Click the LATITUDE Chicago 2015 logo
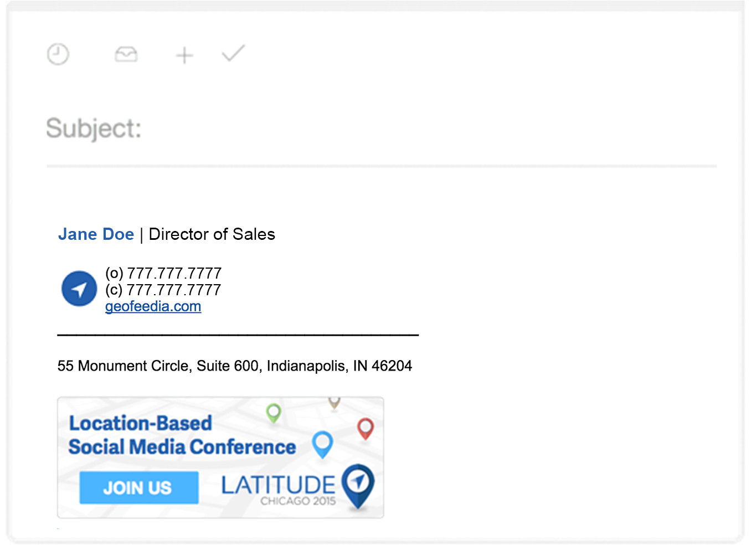This screenshot has height=560, width=751. pyautogui.click(x=297, y=487)
